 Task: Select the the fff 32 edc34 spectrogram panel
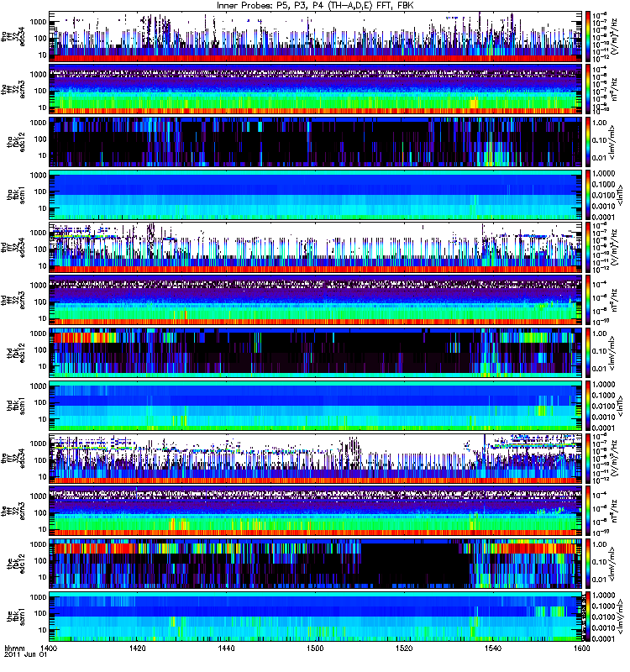coord(316,458)
